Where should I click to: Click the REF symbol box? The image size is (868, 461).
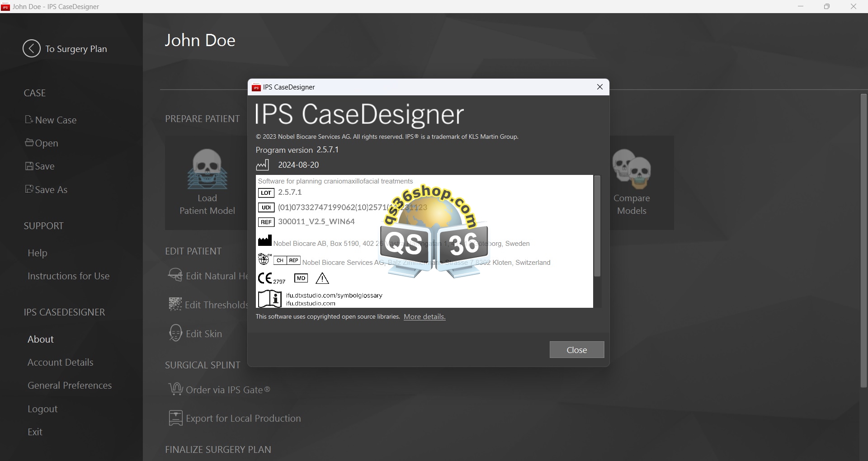coord(266,222)
